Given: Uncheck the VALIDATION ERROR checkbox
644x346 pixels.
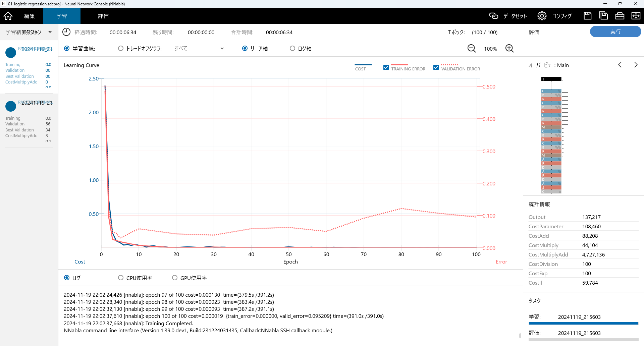Looking at the screenshot, I should click(436, 67).
